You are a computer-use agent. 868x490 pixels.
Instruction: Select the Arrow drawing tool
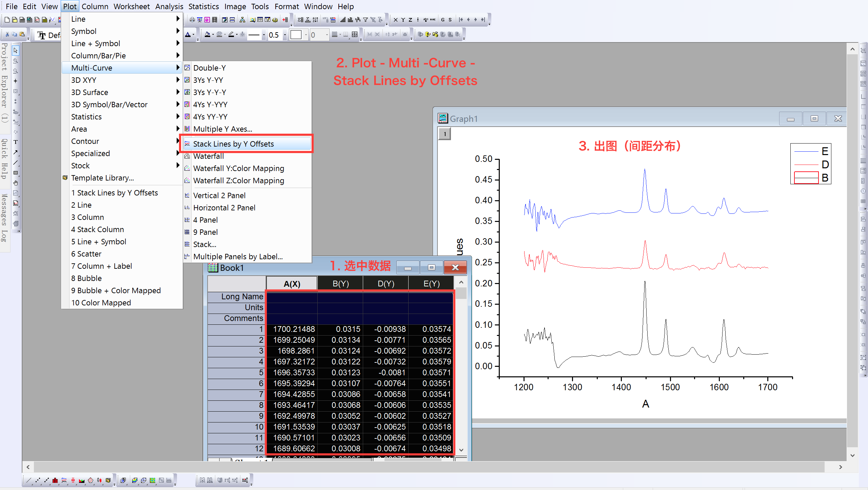[16, 152]
